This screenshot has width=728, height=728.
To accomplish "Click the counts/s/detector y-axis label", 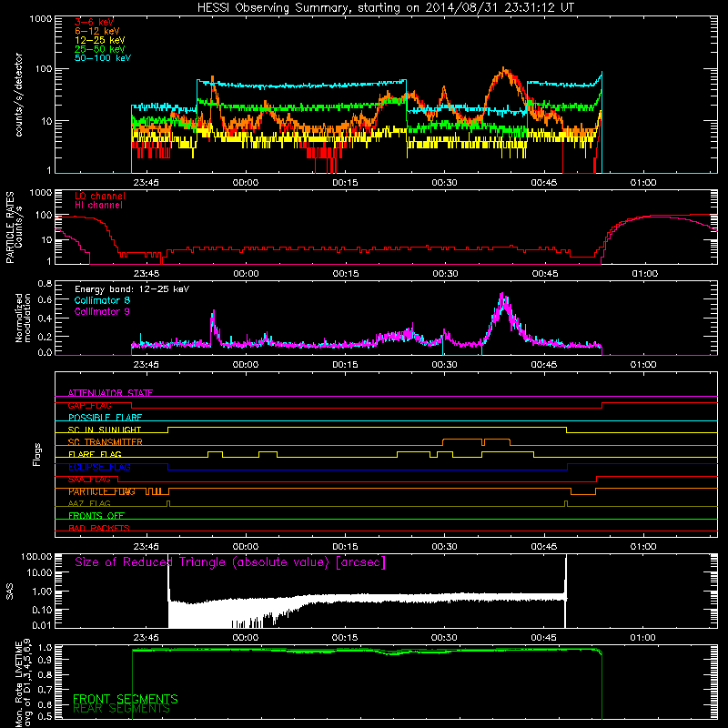I will coord(18,95).
